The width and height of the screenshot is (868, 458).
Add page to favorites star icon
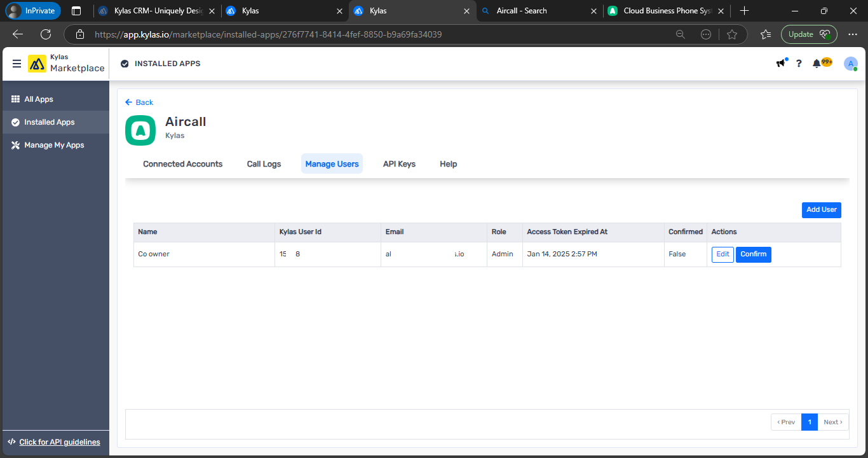point(732,34)
